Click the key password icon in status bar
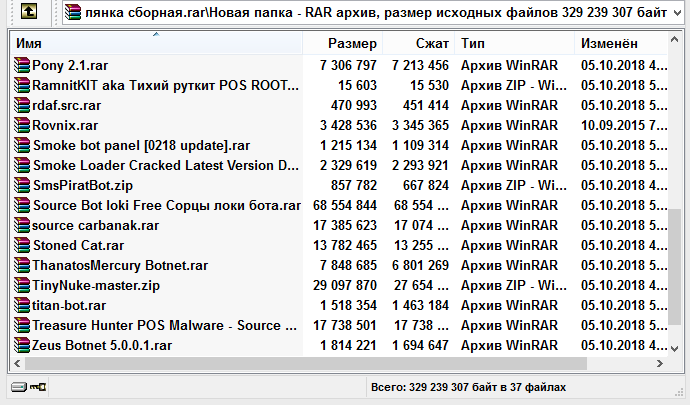Screen dimensions: 690x405 coord(38,387)
